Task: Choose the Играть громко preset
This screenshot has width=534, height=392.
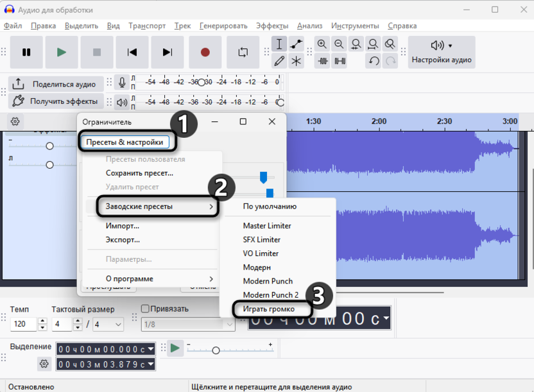Action: click(x=269, y=309)
